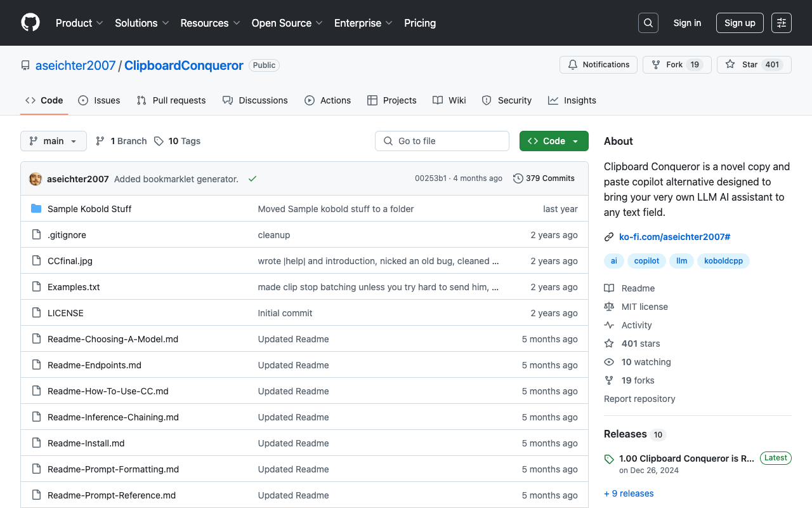Open aseichter2007 owner profile link
Screen dimensions: 812x508
[x=75, y=65]
